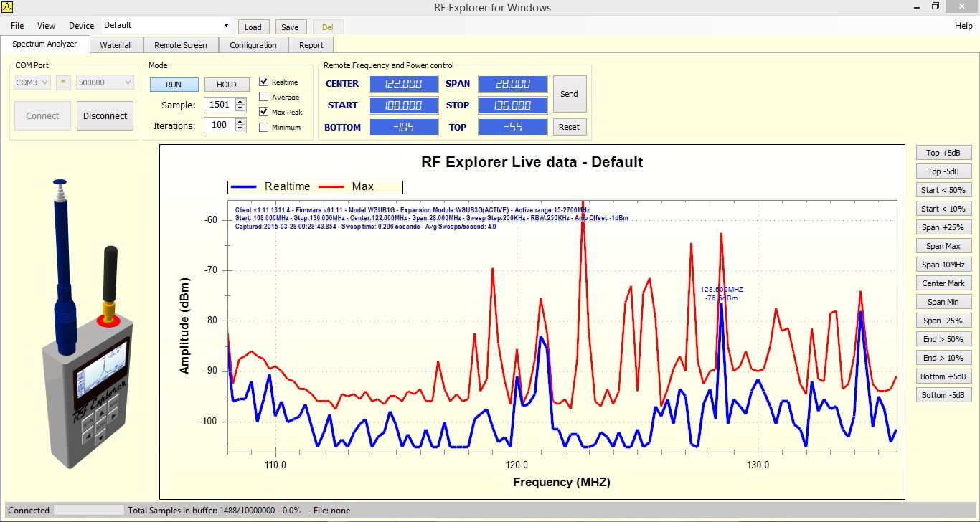Click the Disconnect button
Viewport: 980px width, 522px height.
point(105,115)
